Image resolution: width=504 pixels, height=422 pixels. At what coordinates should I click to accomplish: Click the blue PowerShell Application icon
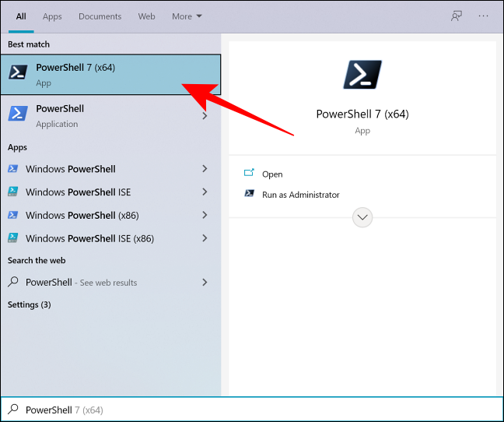point(18,114)
